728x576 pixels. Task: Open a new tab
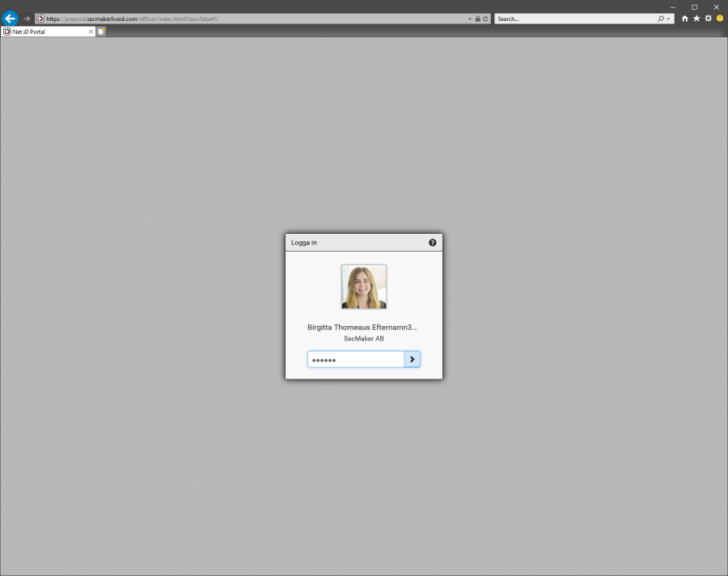pyautogui.click(x=101, y=32)
